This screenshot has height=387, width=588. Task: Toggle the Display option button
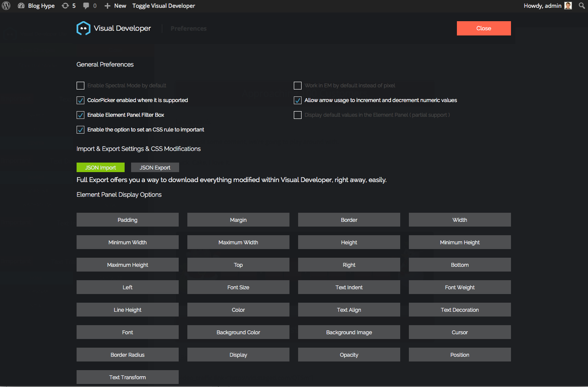point(238,355)
